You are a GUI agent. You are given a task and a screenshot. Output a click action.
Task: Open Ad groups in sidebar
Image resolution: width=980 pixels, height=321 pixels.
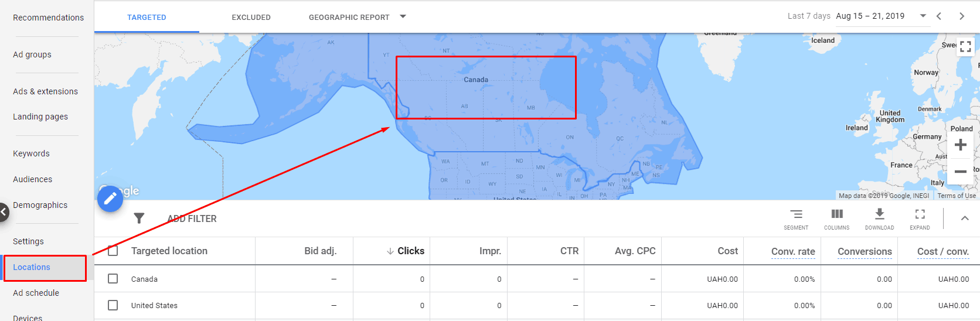(x=32, y=54)
